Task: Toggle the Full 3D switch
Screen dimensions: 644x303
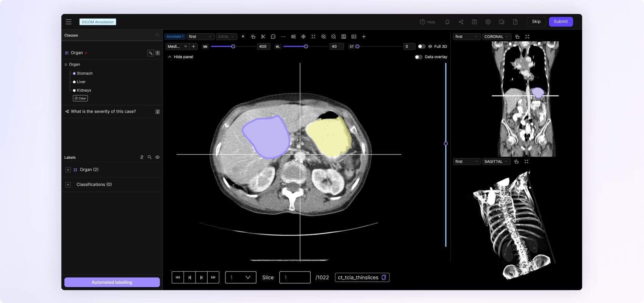Action: (421, 47)
